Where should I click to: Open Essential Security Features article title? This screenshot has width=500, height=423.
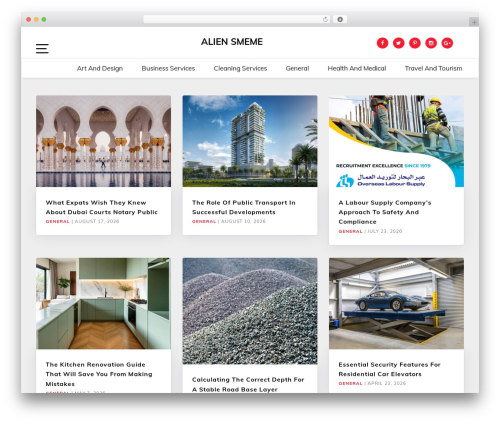389,369
